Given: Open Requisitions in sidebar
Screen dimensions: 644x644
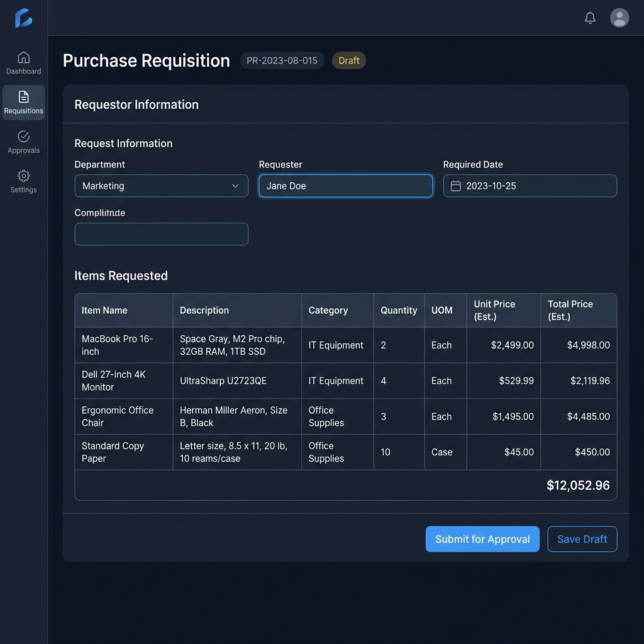Looking at the screenshot, I should [23, 103].
